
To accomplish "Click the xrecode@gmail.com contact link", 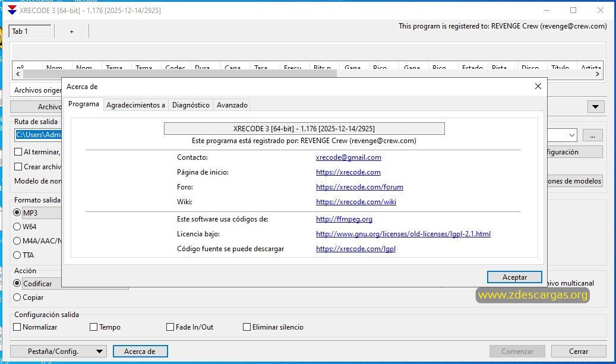I will click(x=348, y=157).
